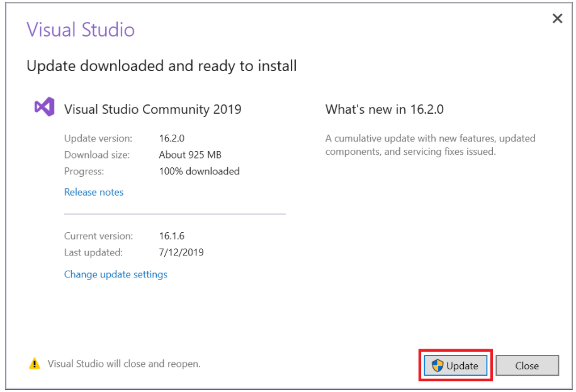Image resolution: width=576 pixels, height=392 pixels.
Task: Click the purple Visual Studio infinity logo
Action: 43,106
